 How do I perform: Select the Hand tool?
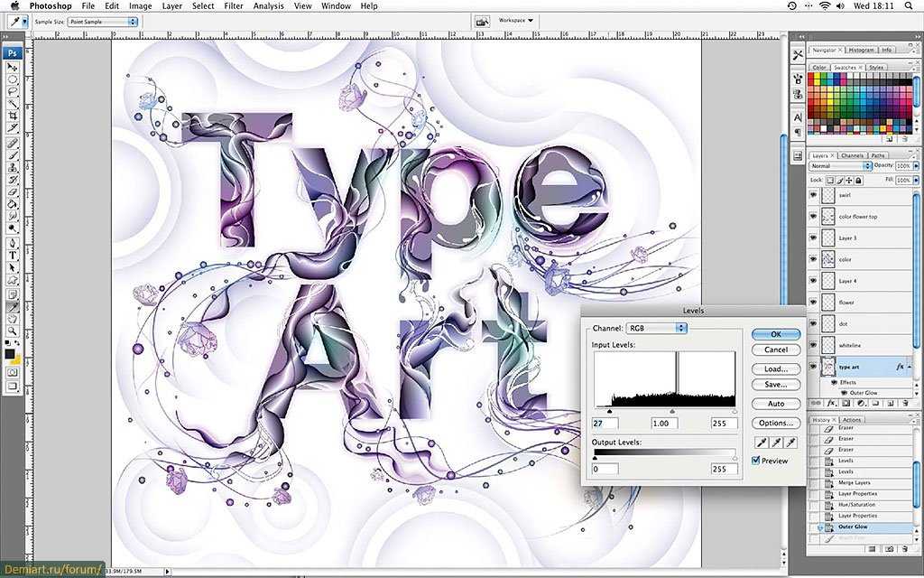tap(13, 319)
